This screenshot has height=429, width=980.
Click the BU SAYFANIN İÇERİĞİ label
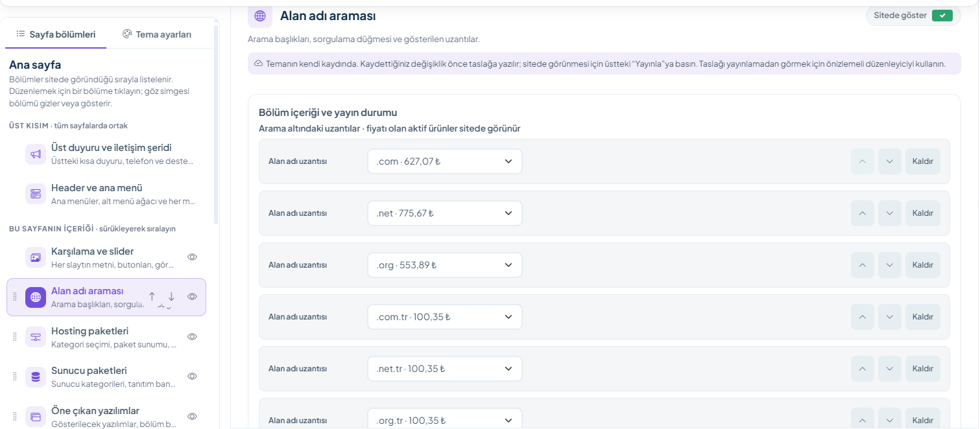(51, 229)
